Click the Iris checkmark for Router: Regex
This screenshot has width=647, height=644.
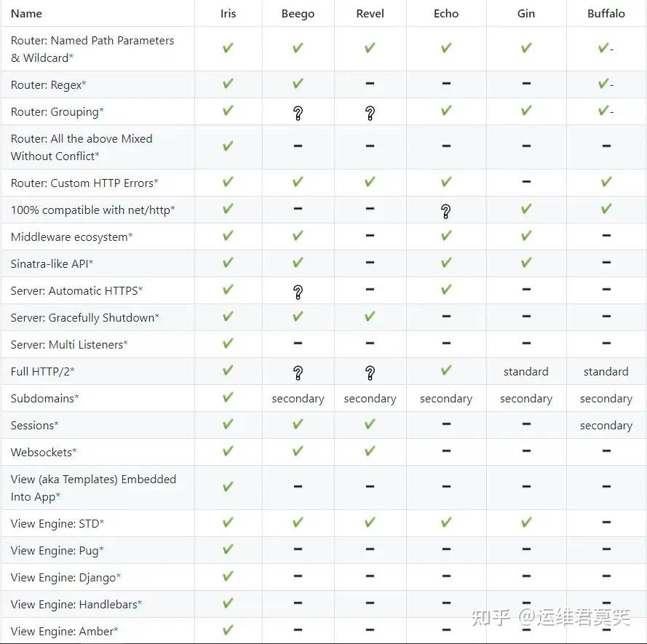(x=228, y=84)
